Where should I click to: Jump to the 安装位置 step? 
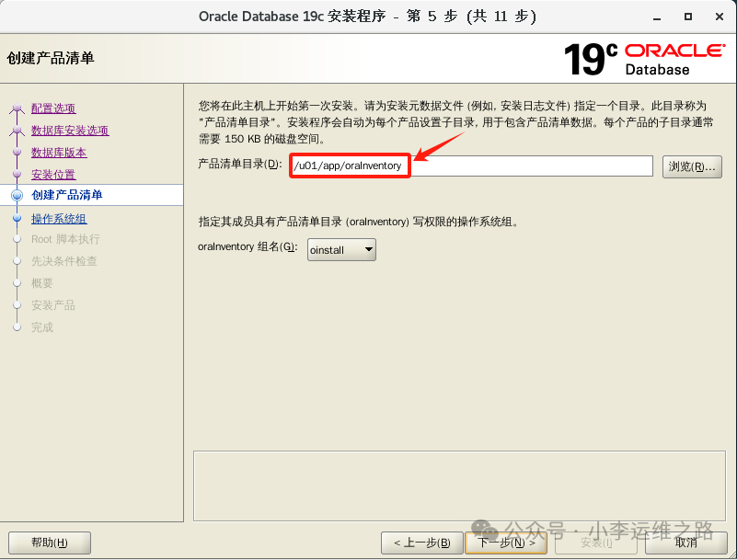(x=53, y=175)
